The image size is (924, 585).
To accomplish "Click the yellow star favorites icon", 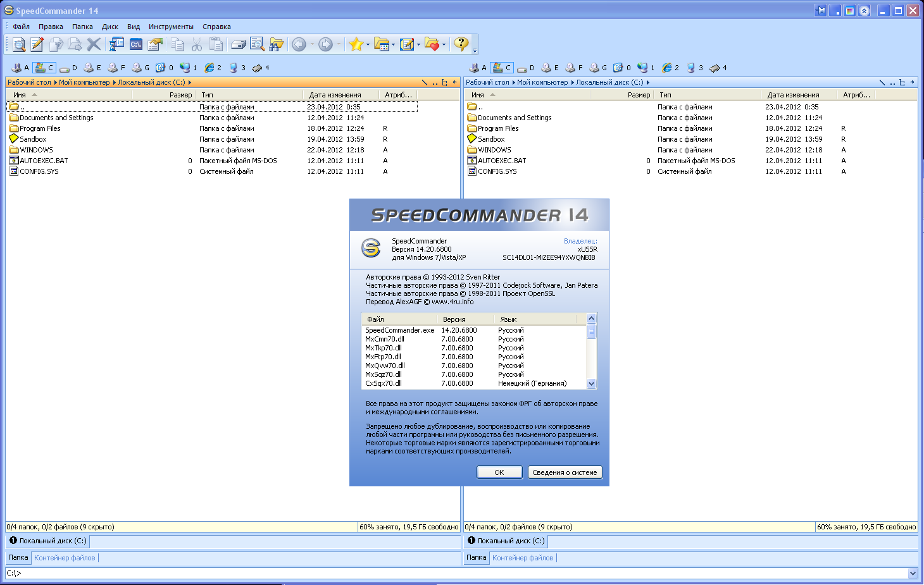I will coord(356,44).
